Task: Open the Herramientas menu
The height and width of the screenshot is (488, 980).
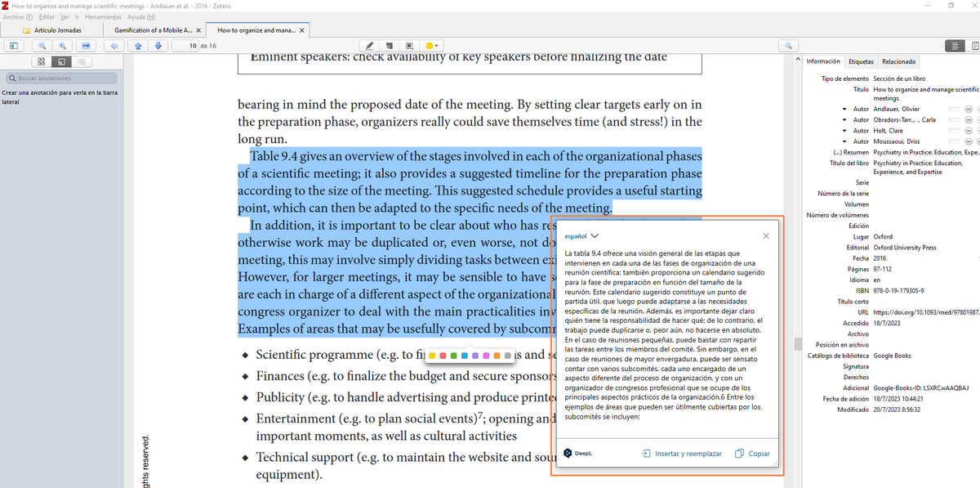Action: coord(103,16)
